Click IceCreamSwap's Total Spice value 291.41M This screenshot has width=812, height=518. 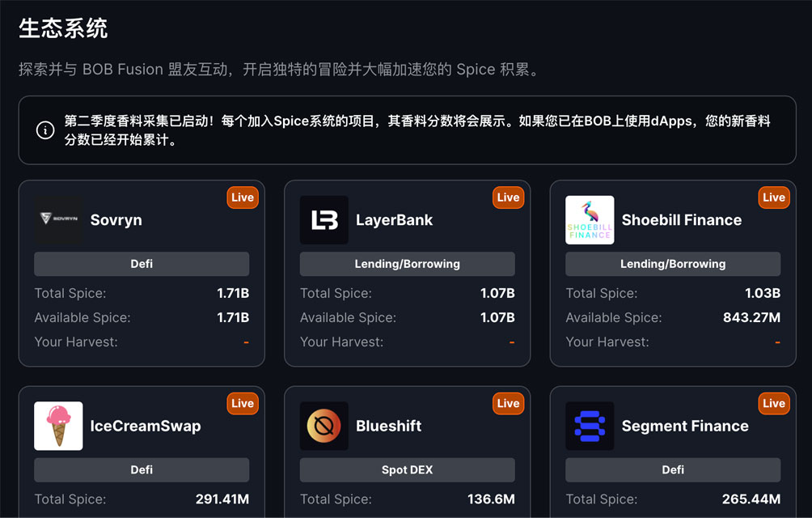coord(222,499)
